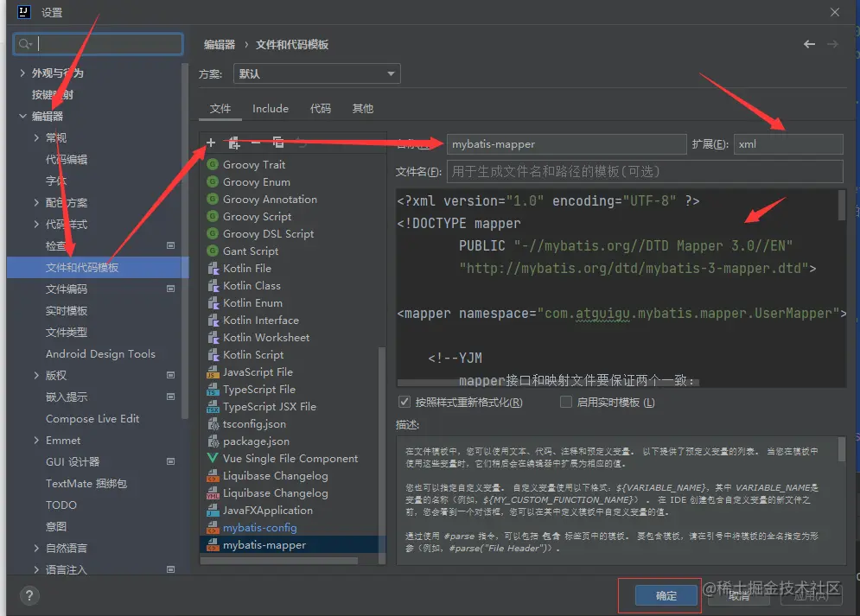
Task: Select the mybatis-mapper template
Action: tap(293, 545)
